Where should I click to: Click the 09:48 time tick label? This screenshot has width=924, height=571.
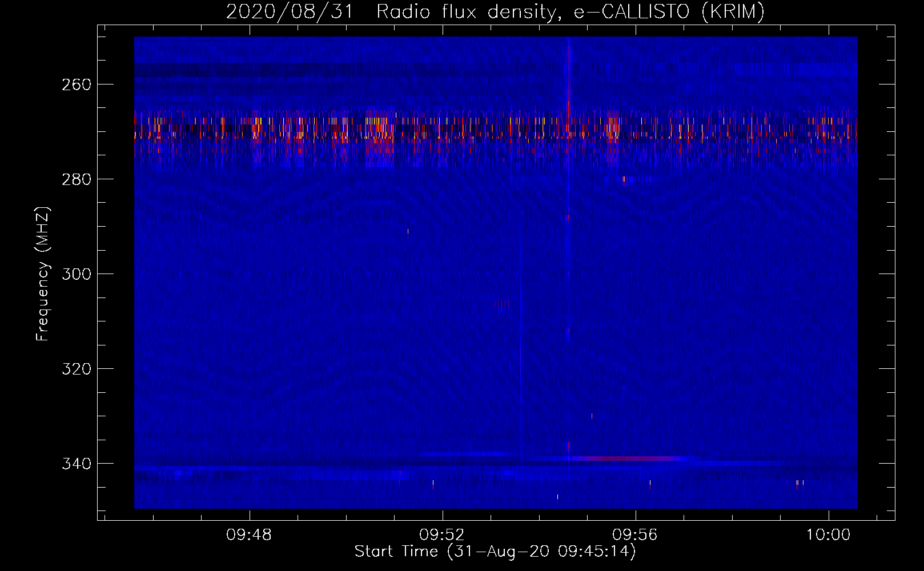click(249, 535)
